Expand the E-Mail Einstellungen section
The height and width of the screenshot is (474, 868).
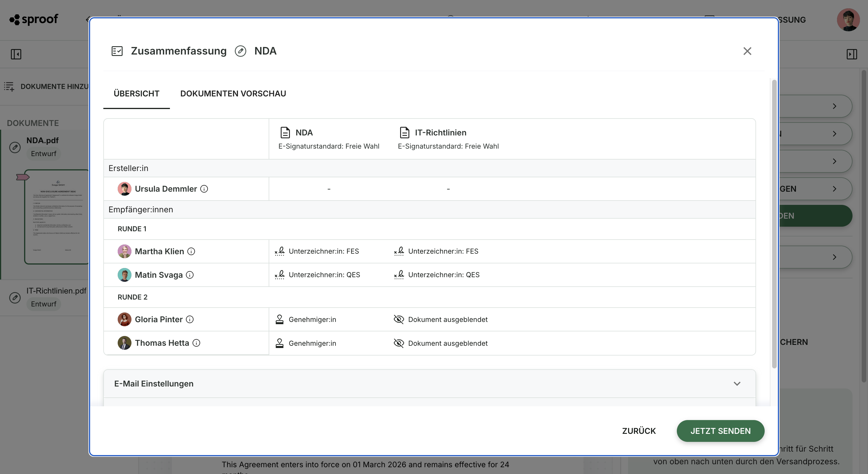click(429, 384)
